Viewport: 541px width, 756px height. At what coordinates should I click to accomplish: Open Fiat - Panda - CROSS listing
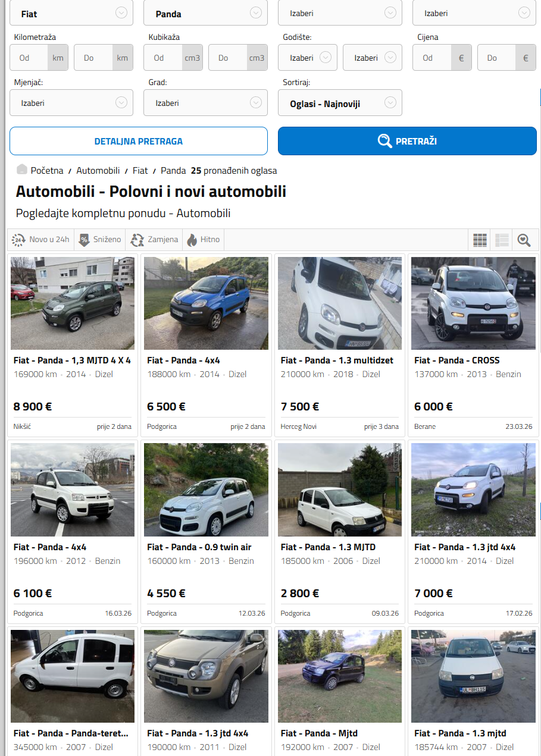[457, 360]
